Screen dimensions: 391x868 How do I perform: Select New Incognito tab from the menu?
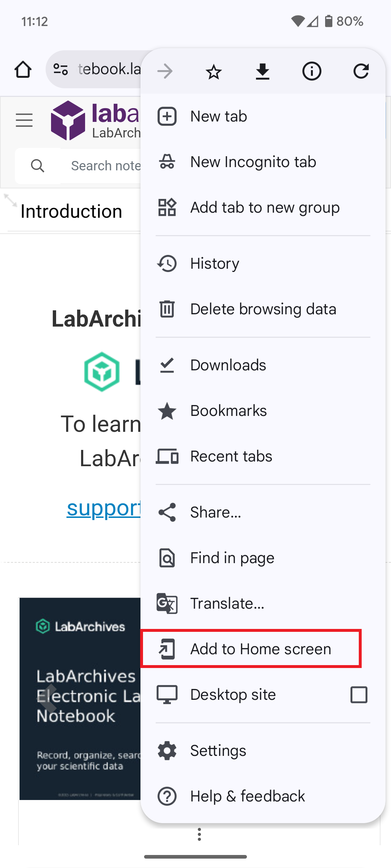coord(253,162)
